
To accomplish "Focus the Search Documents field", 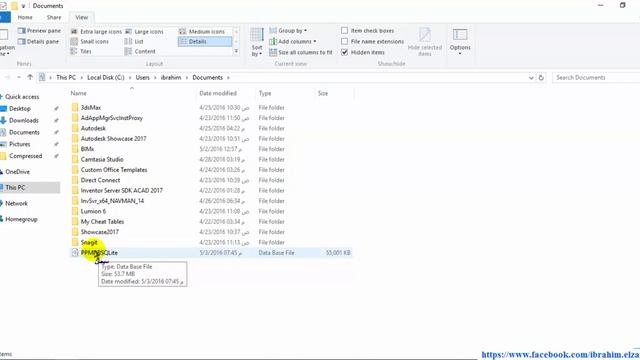I will pos(596,78).
